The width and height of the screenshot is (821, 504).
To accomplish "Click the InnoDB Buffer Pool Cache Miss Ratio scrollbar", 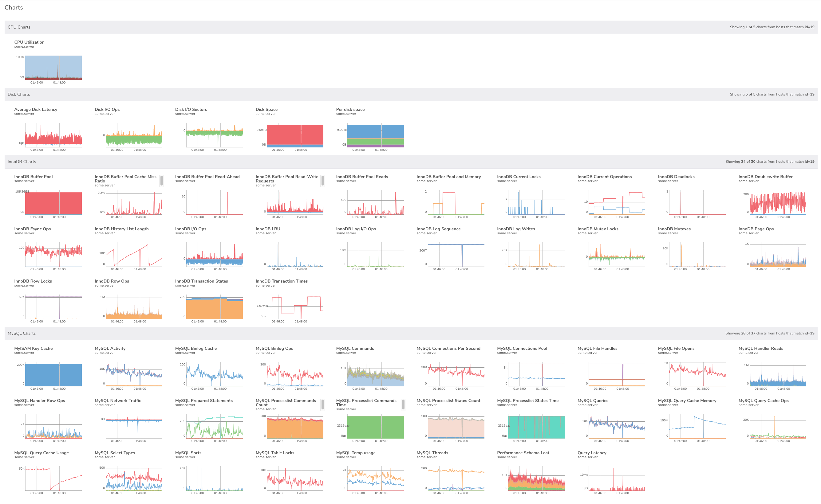I will point(161,180).
